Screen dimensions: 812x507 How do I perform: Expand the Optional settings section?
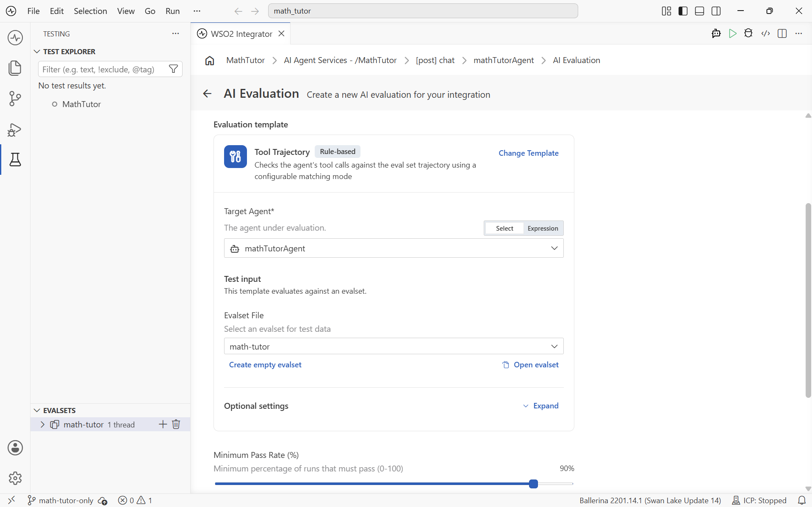pos(541,405)
